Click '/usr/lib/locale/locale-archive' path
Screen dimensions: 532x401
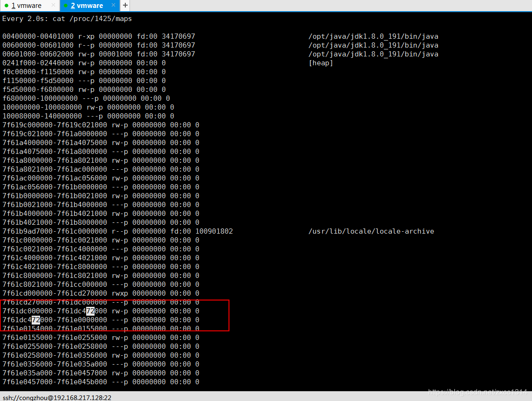(371, 231)
